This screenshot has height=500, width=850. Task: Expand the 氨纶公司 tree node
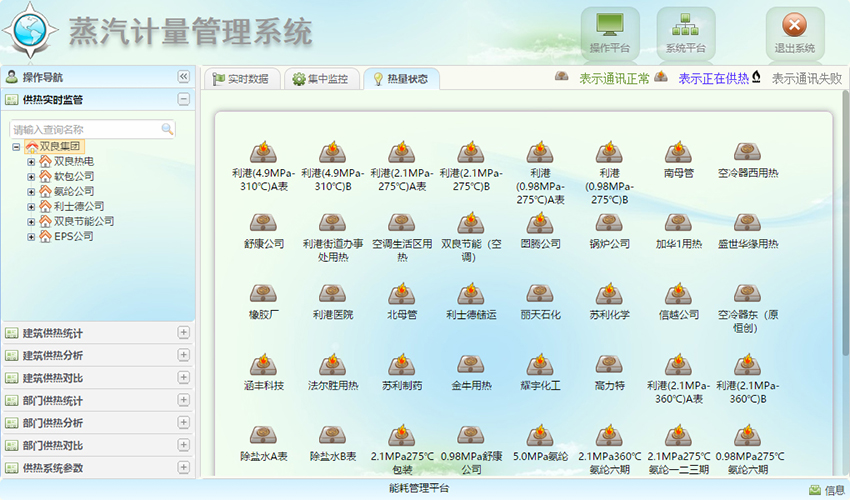pyautogui.click(x=31, y=191)
